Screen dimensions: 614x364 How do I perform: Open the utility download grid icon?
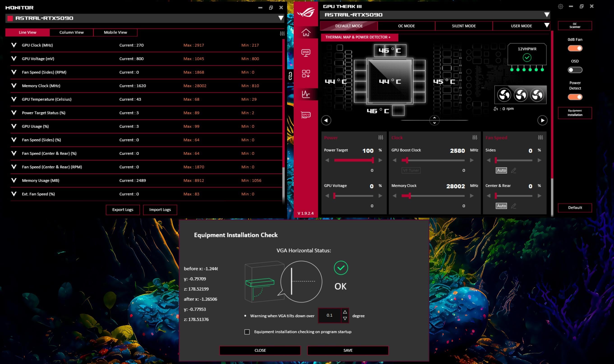pyautogui.click(x=306, y=73)
